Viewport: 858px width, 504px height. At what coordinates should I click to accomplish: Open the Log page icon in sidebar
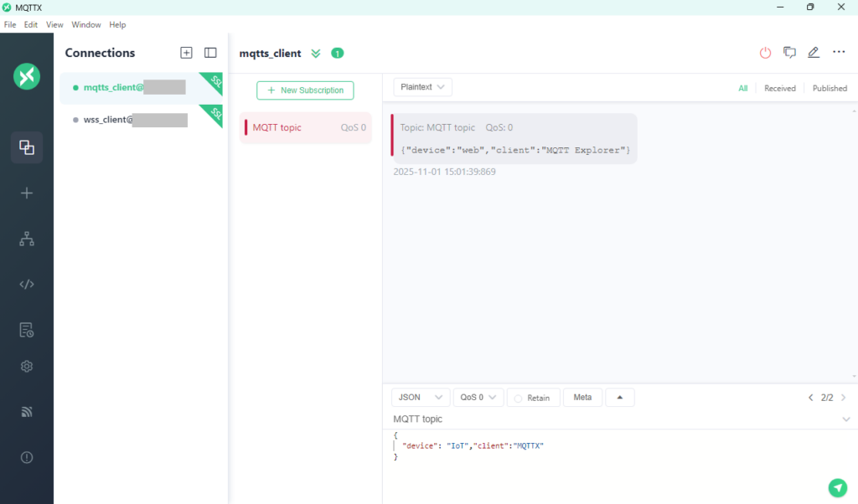tap(27, 330)
